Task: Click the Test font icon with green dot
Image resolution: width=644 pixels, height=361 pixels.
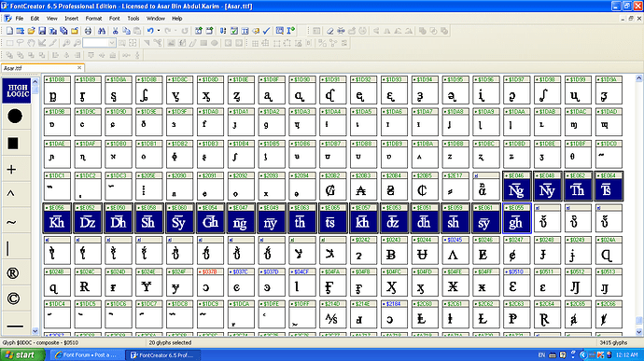Action: pos(291,31)
